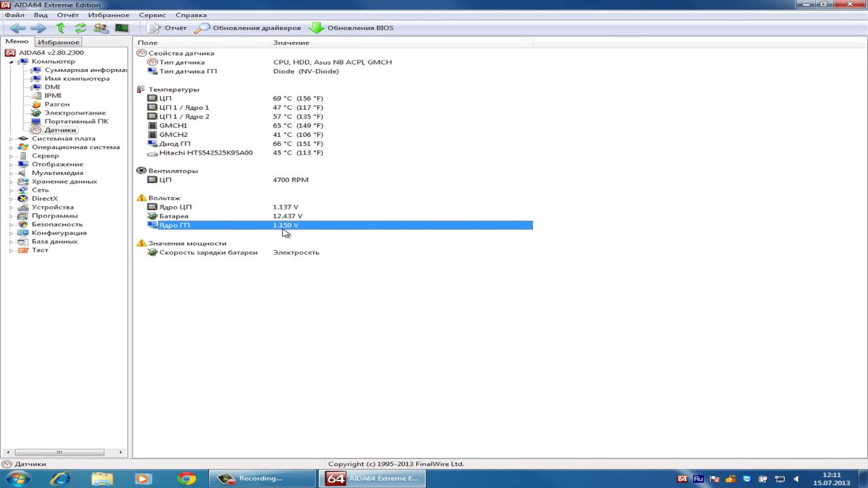This screenshot has width=868, height=488.
Task: Select the Портативный ПК tree item
Action: [x=77, y=121]
